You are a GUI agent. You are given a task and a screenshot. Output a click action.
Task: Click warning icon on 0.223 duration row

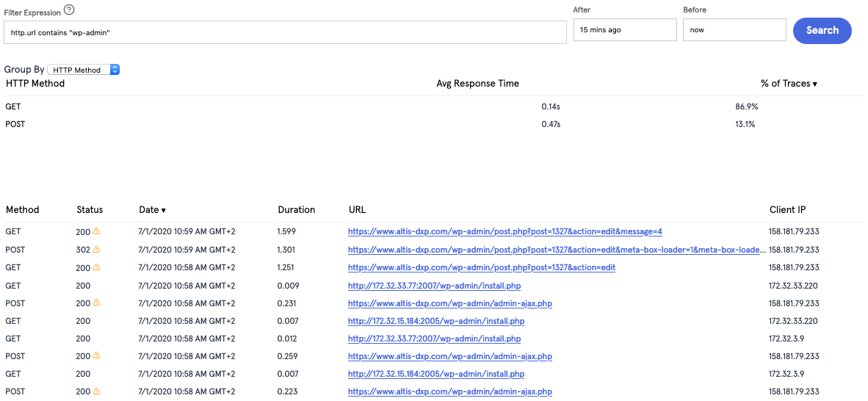tap(96, 391)
